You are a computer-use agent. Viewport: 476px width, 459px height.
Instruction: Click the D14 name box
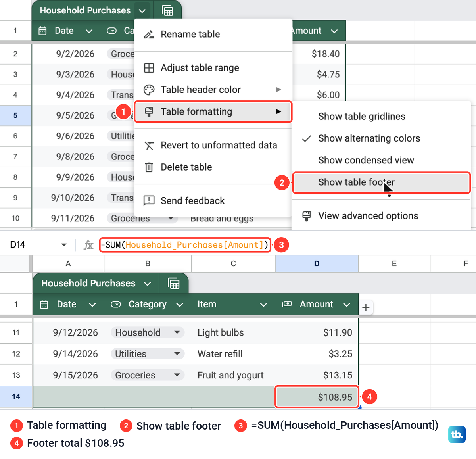(38, 245)
